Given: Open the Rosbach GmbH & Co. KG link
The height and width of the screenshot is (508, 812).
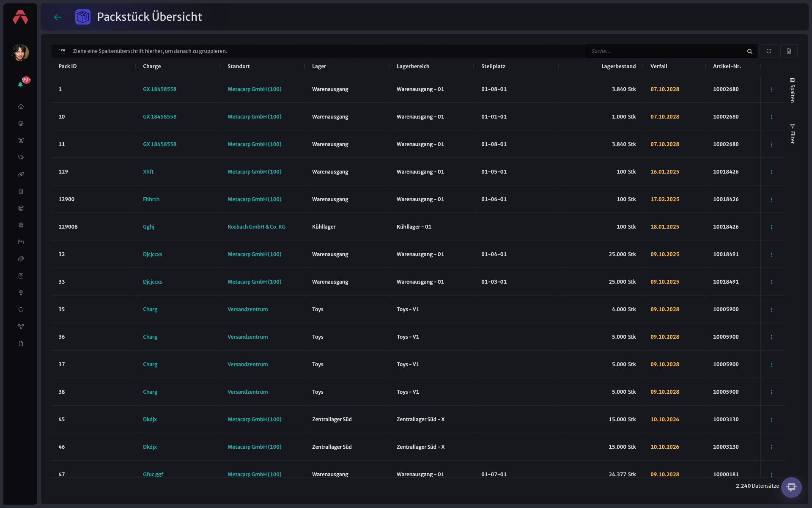Looking at the screenshot, I should point(256,227).
